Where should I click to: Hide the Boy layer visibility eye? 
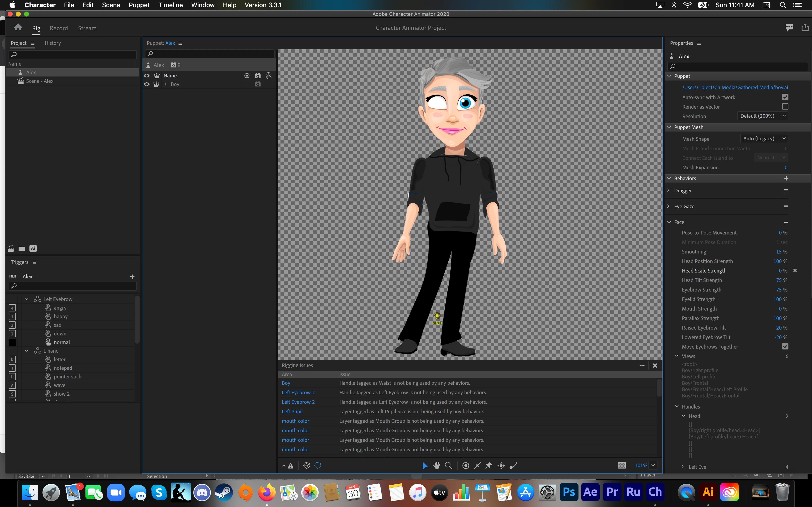[x=147, y=84]
